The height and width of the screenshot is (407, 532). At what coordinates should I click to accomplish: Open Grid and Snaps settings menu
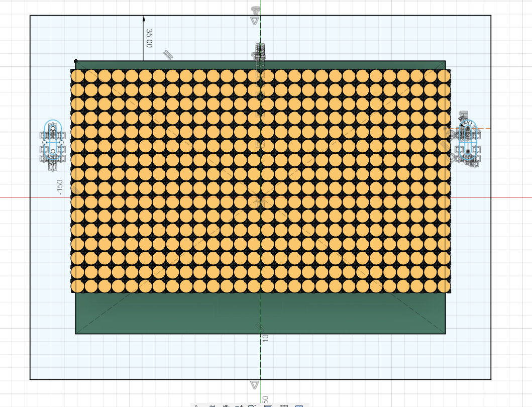pyautogui.click(x=283, y=406)
